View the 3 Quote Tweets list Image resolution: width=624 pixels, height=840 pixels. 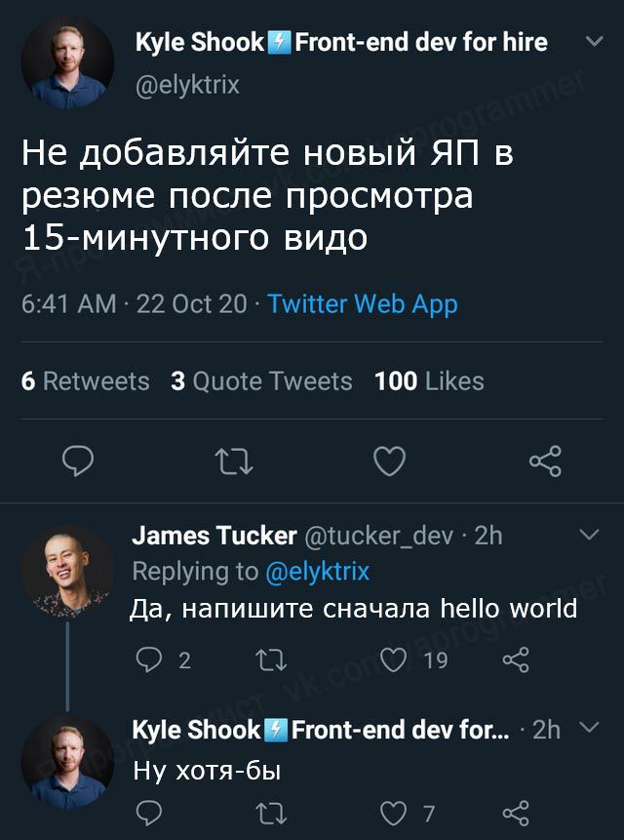click(x=261, y=380)
